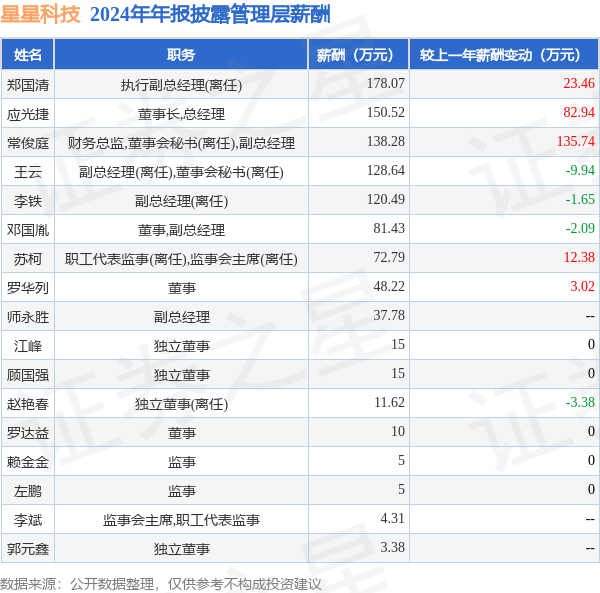This screenshot has width=600, height=593.
Task: Click change value 135.74
Action: (x=576, y=141)
